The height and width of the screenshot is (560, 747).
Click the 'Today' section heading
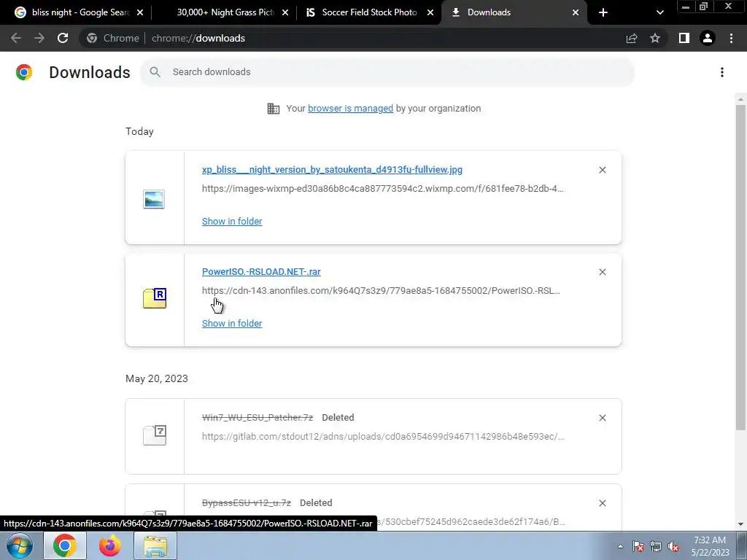point(139,131)
